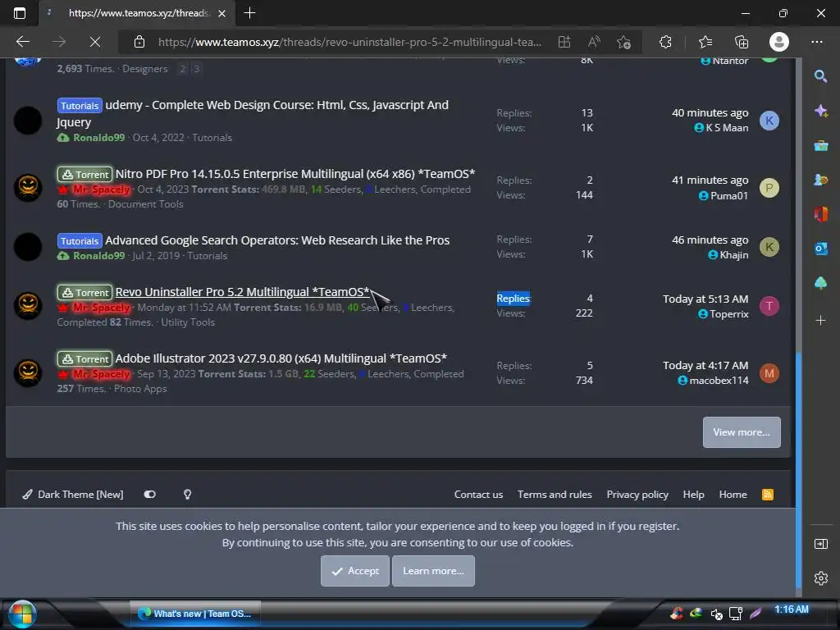Switch to What's new Team OS taskbar button
840x630 pixels.
click(x=195, y=614)
